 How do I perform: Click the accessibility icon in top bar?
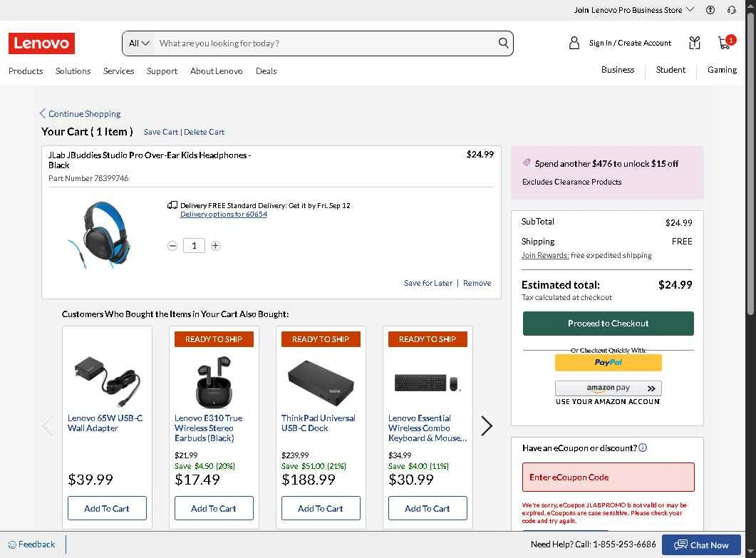coord(710,10)
